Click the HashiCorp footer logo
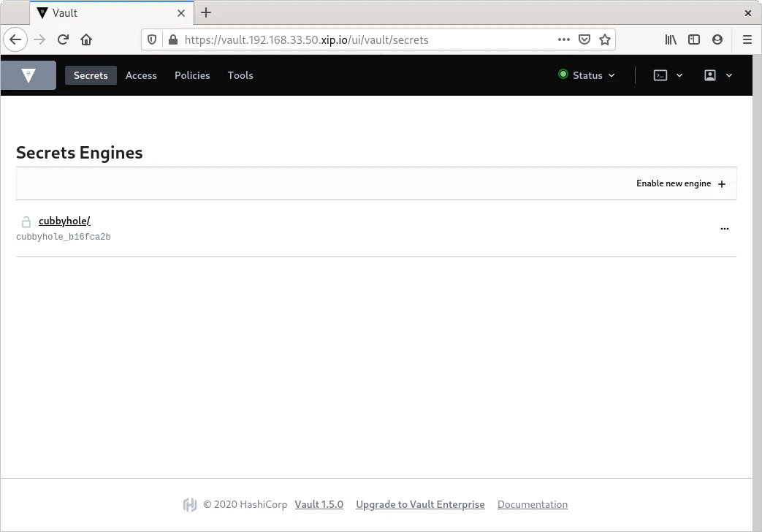This screenshot has height=532, width=762. coord(190,505)
